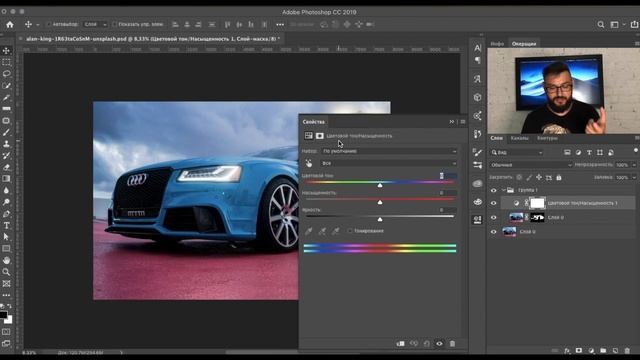640x360 pixels.
Task: Switch to the Каналы tab
Action: pyautogui.click(x=519, y=138)
